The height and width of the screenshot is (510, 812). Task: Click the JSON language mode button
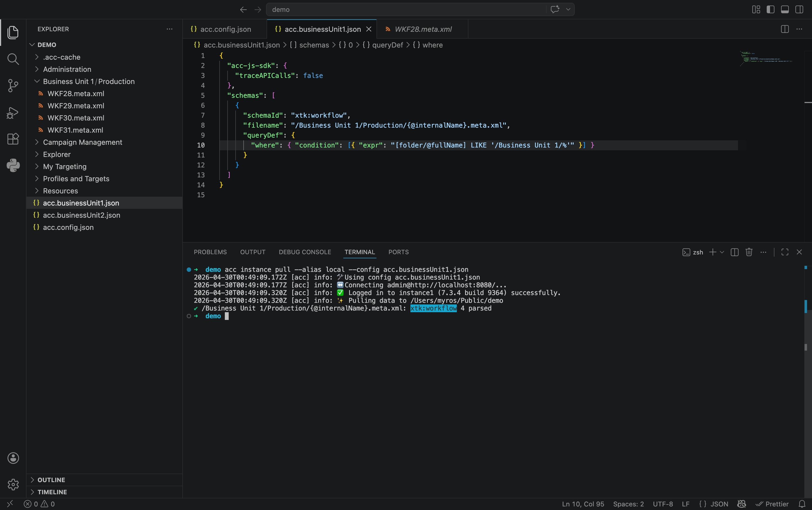(713, 504)
